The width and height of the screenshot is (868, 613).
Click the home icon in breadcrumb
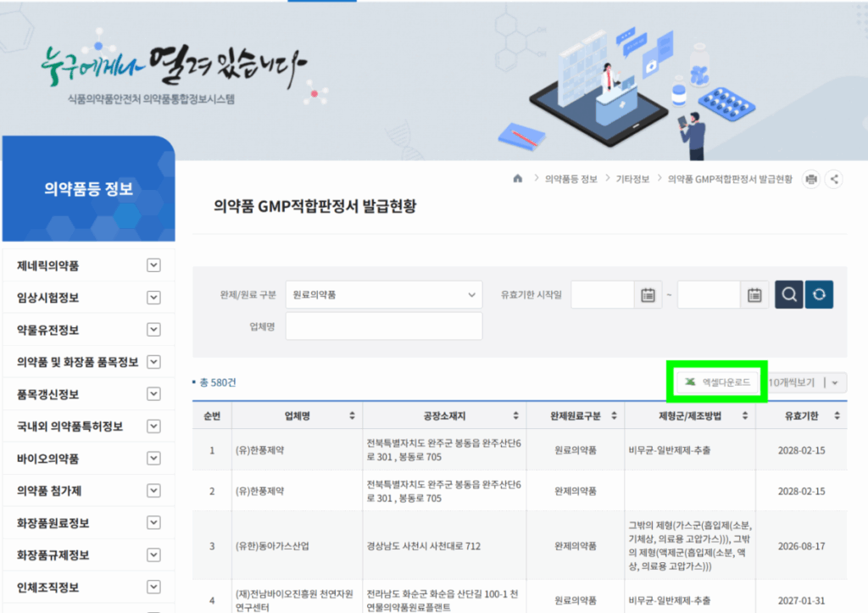coord(518,179)
